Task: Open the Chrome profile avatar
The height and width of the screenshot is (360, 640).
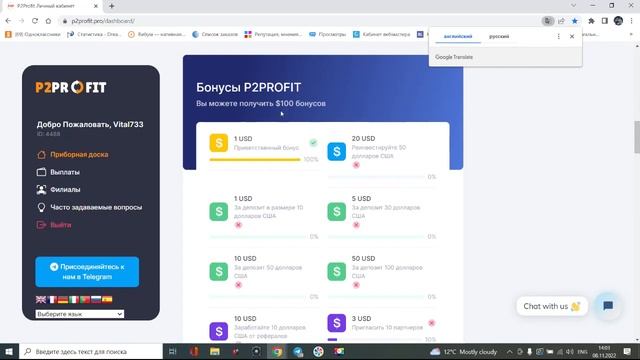Action: 618,21
